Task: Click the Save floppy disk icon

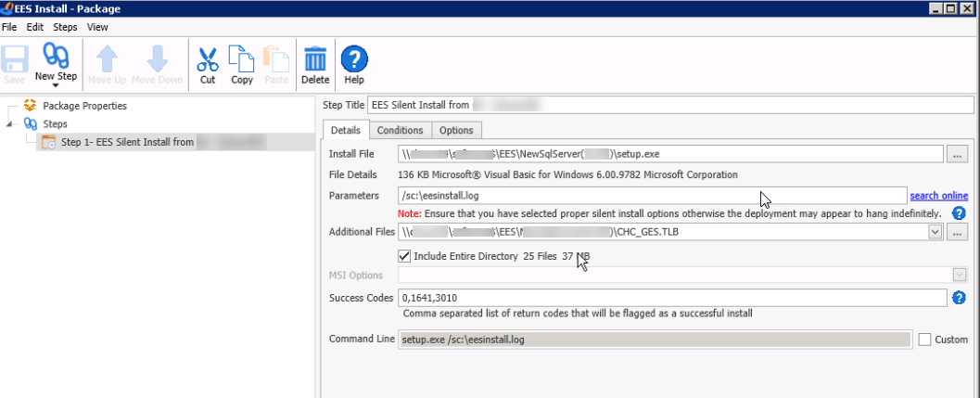Action: coord(14,59)
